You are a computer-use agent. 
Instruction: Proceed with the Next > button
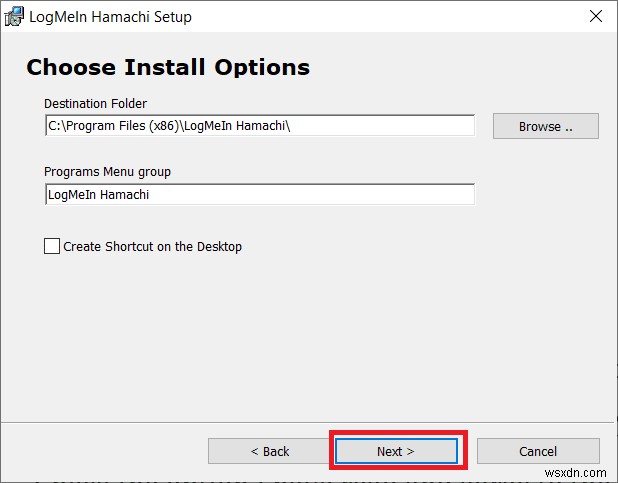[x=395, y=451]
